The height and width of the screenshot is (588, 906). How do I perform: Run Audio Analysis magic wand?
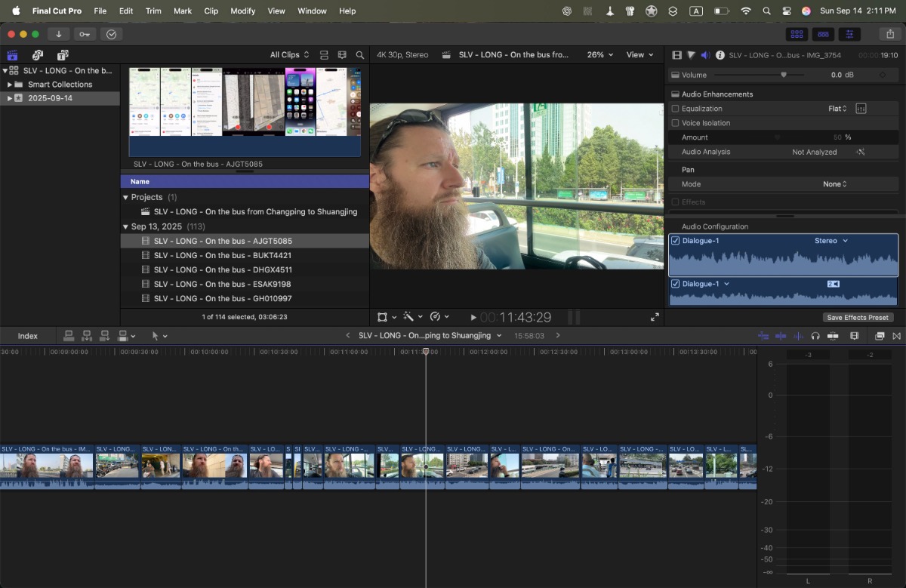coord(861,152)
